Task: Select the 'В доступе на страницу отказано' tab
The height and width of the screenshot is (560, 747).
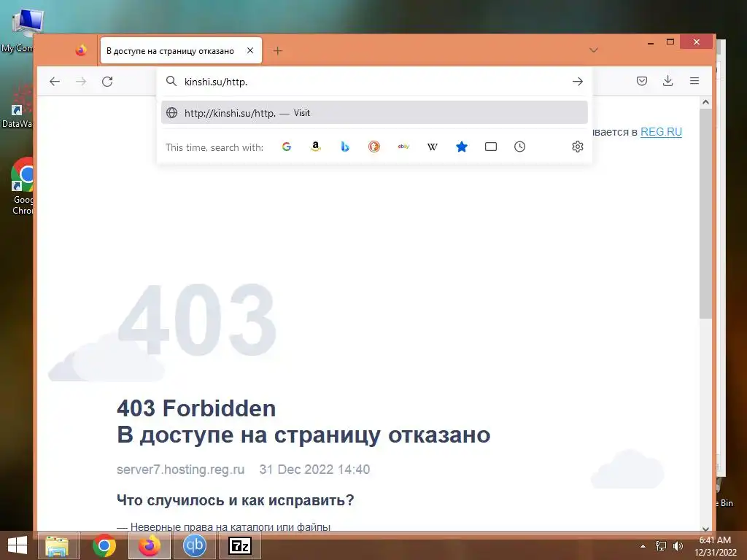Action: [181, 50]
